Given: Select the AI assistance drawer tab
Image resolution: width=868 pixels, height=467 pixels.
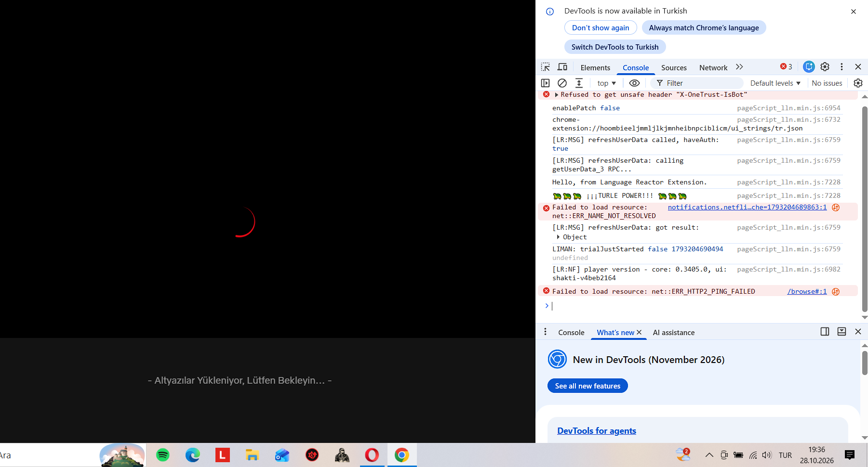Looking at the screenshot, I should tap(674, 333).
